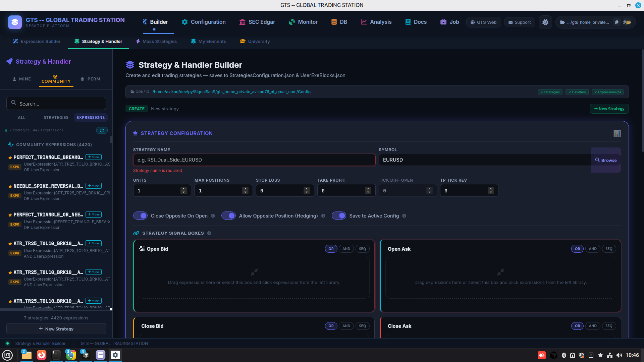Screen dimensions: 644x362
Task: Open the SEC Edgar main tab
Action: click(257, 22)
